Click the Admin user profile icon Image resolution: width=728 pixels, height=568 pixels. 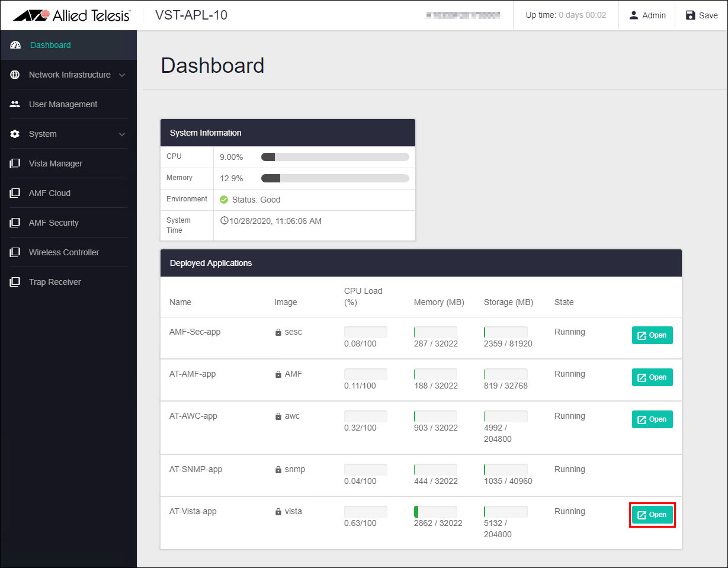(634, 15)
